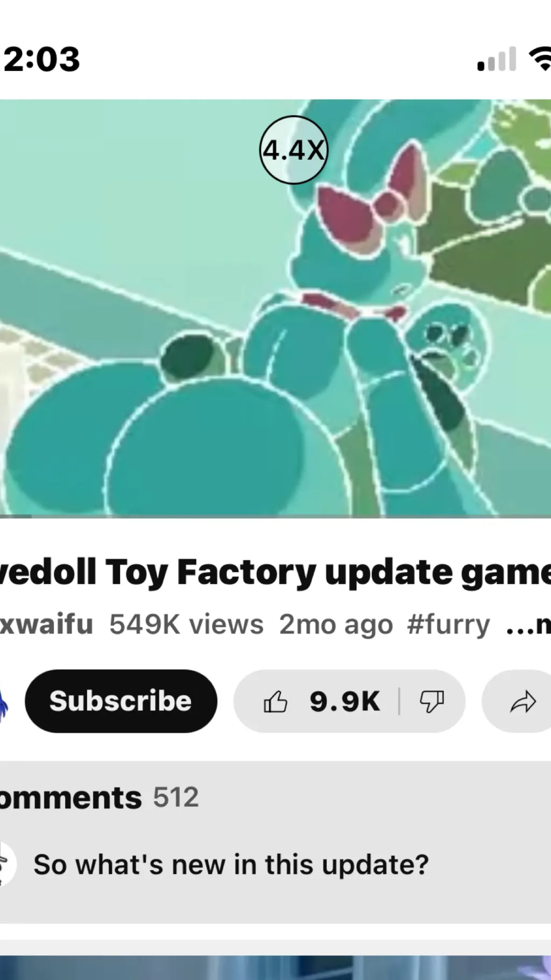Dislike the video with the thumbs-down icon
The height and width of the screenshot is (980, 551).
point(432,702)
